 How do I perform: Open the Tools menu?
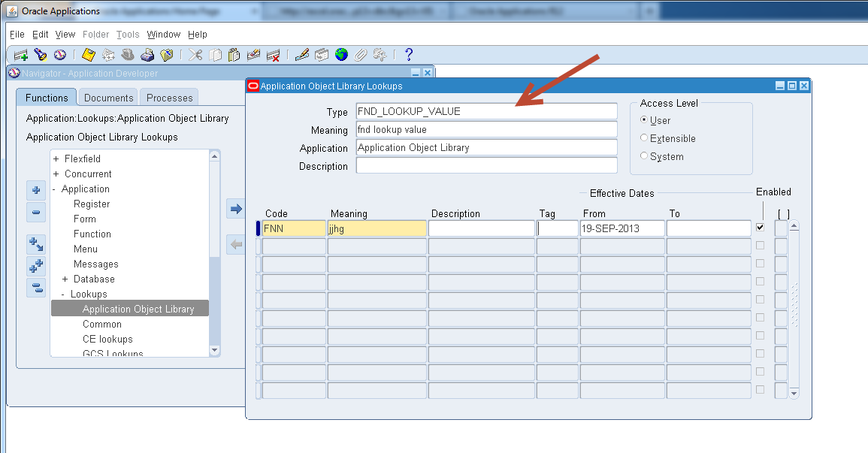(x=128, y=35)
